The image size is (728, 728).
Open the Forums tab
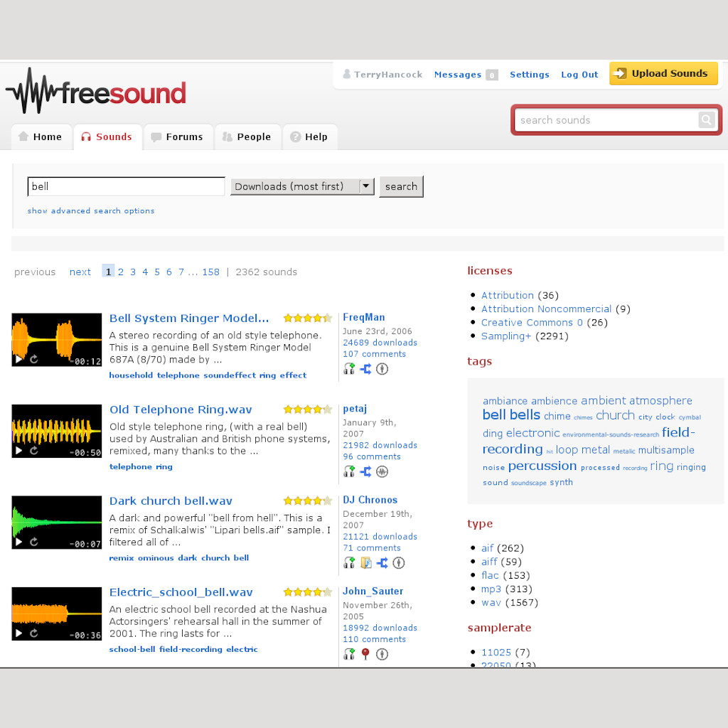pyautogui.click(x=176, y=137)
